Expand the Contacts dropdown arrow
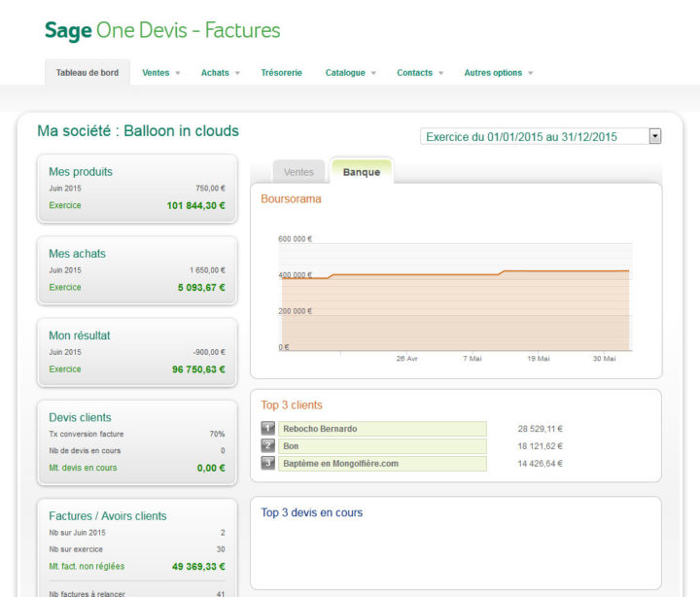 point(441,73)
